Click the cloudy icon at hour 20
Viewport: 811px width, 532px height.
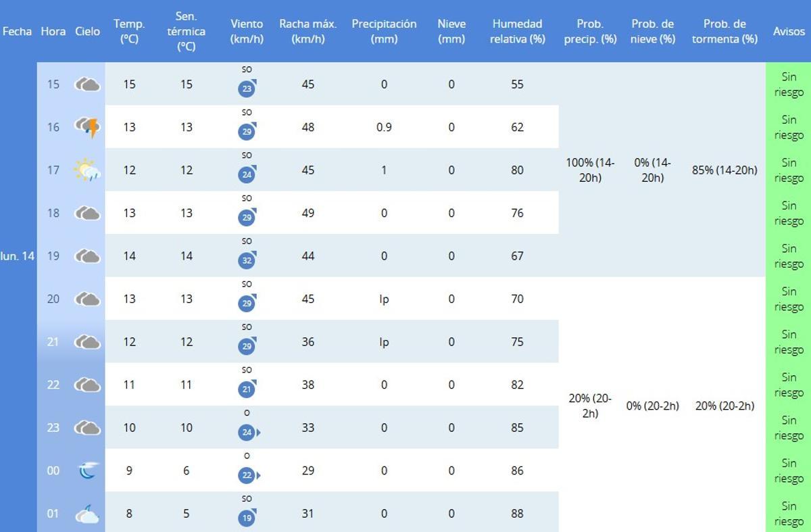pyautogui.click(x=87, y=299)
